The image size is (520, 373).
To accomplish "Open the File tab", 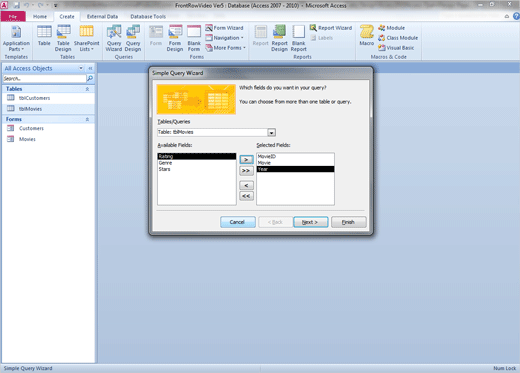I will click(x=13, y=16).
